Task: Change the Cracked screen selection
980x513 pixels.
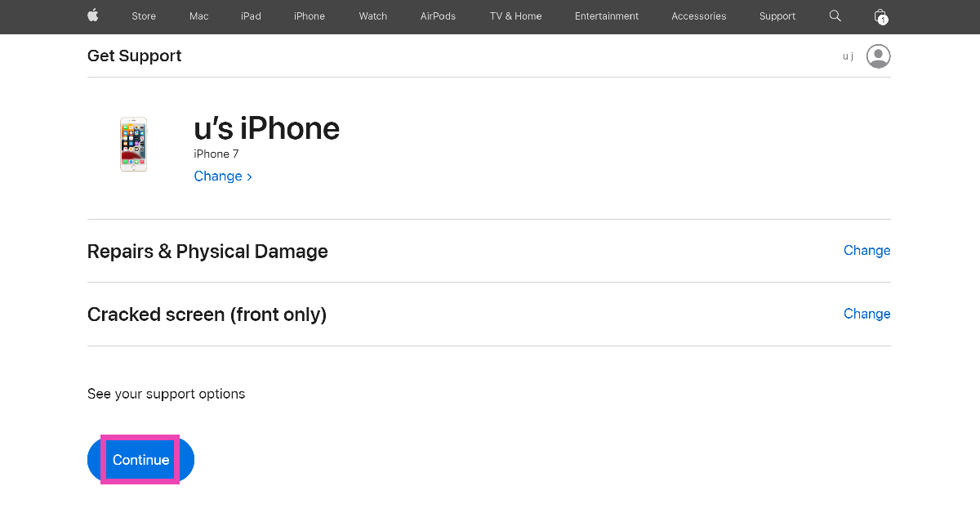Action: (x=866, y=314)
